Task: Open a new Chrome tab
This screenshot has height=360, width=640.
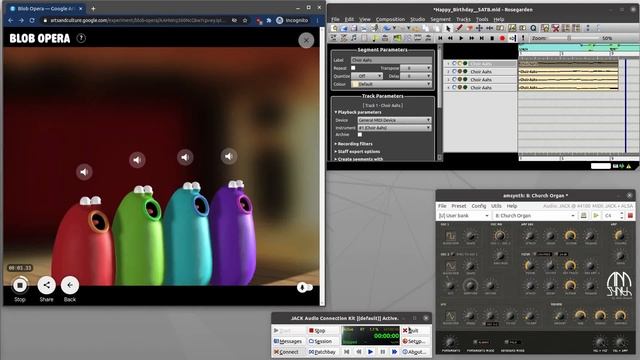Action: [x=93, y=8]
